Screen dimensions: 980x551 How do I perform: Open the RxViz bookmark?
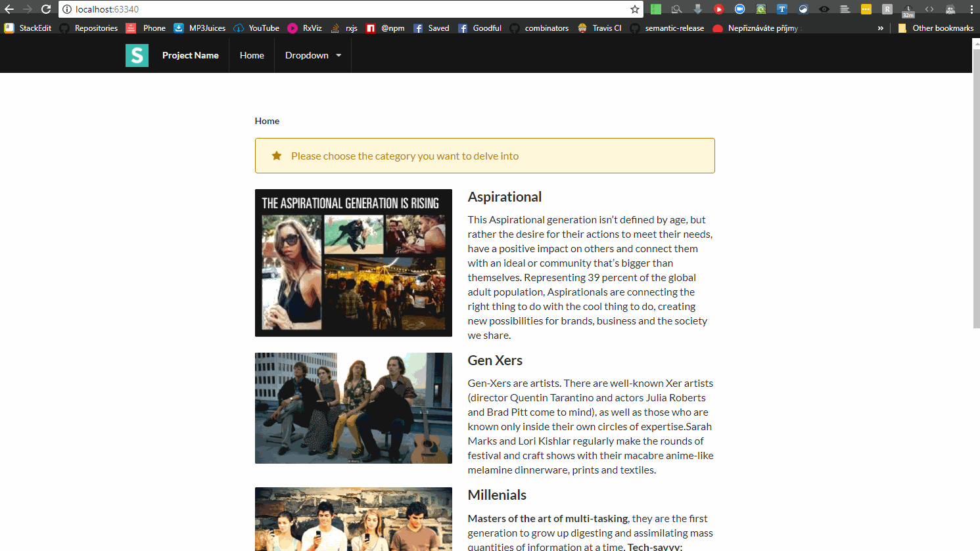[x=305, y=28]
